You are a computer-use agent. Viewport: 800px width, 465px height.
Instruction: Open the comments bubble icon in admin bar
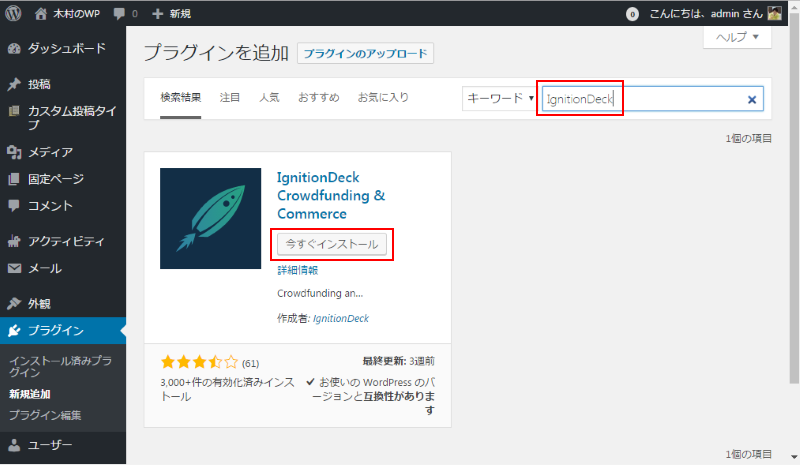tap(119, 14)
